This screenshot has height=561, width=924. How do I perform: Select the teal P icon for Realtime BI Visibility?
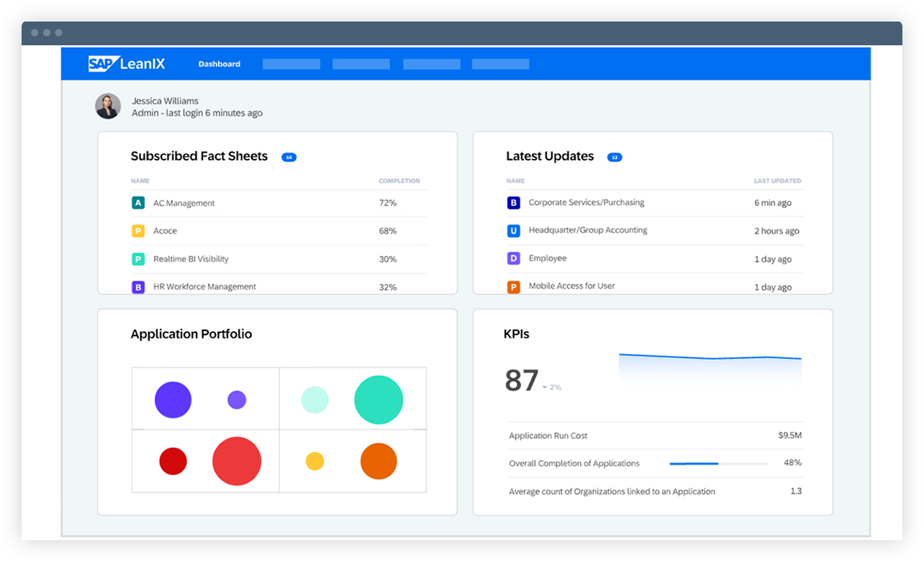(138, 259)
